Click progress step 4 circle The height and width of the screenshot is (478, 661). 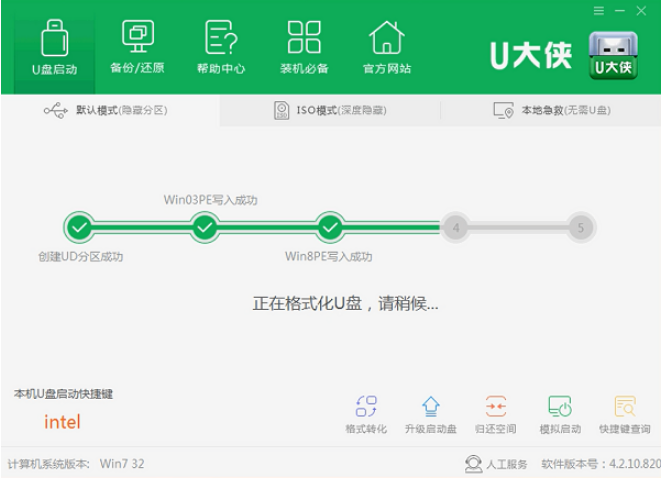[x=455, y=228]
